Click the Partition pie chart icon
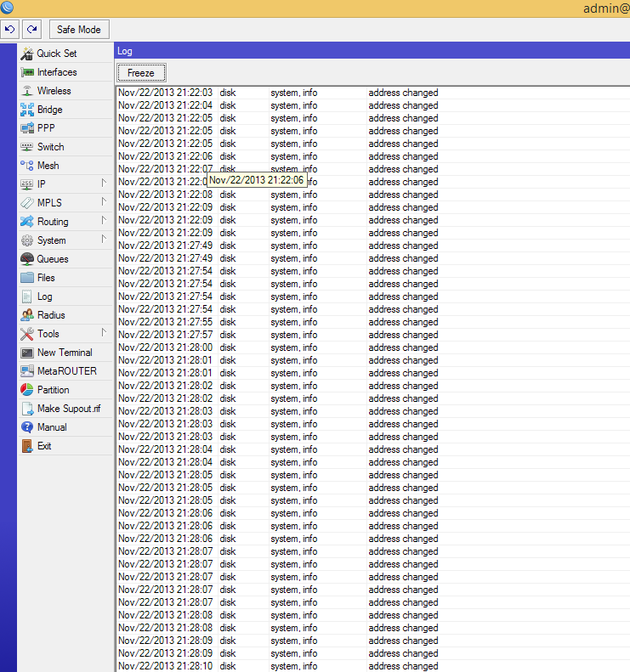Screen dimensions: 630x672 click(27, 390)
